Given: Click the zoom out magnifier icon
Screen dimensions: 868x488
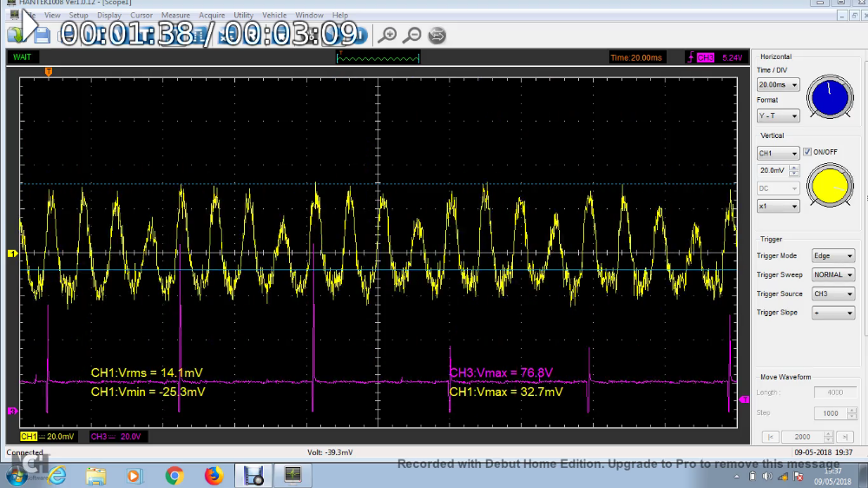Looking at the screenshot, I should (413, 36).
